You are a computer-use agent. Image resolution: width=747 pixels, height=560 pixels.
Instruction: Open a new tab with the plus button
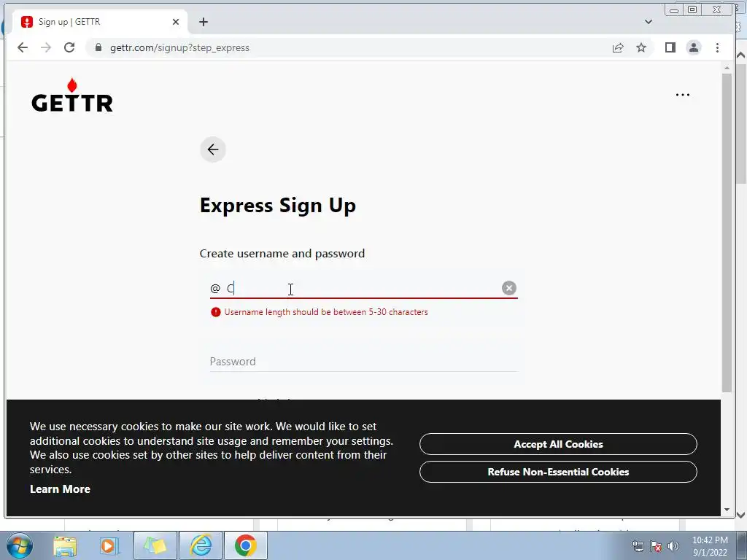coord(204,22)
